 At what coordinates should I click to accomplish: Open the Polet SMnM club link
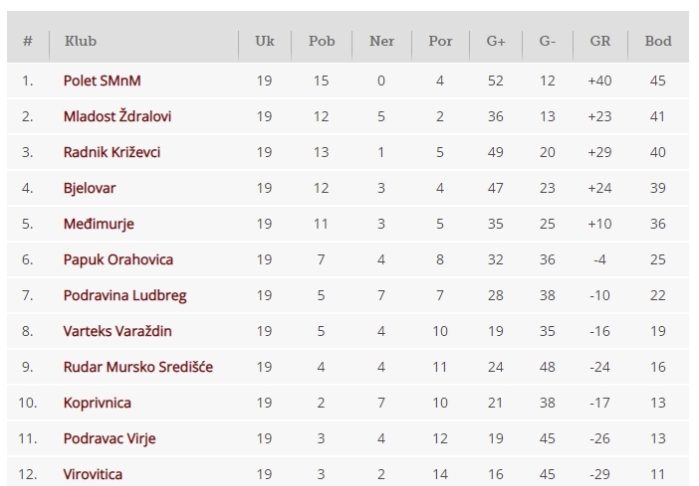pos(102,81)
